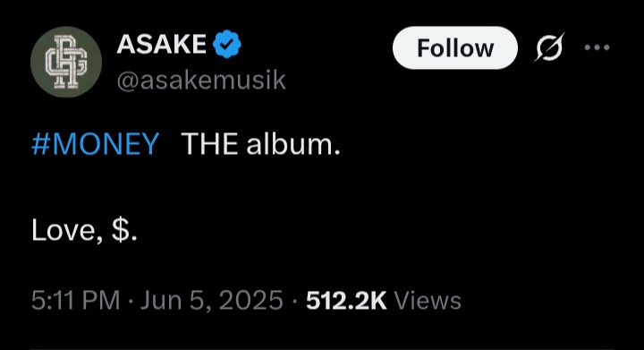This screenshot has height=350, width=644.
Task: Open the three-dot more options menu
Action: (x=597, y=47)
